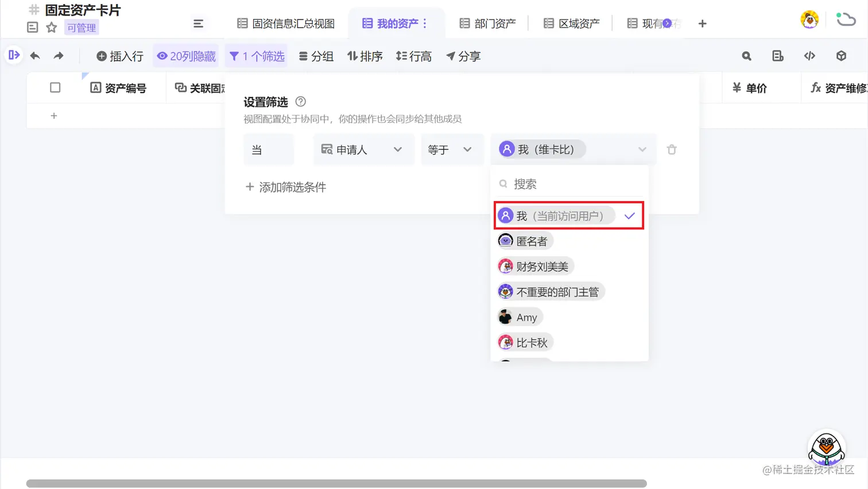Viewport: 868px width, 489px height.
Task: Click the widget cube icon on toolbar
Action: (x=840, y=56)
